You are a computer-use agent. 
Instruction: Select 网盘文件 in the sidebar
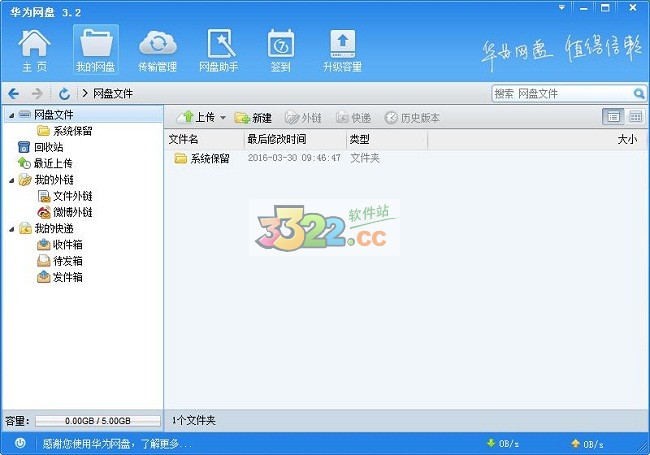click(x=54, y=115)
